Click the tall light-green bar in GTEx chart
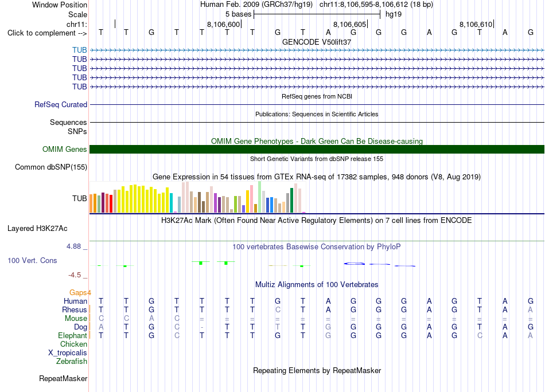This screenshot has height=392, width=545. pyautogui.click(x=260, y=197)
